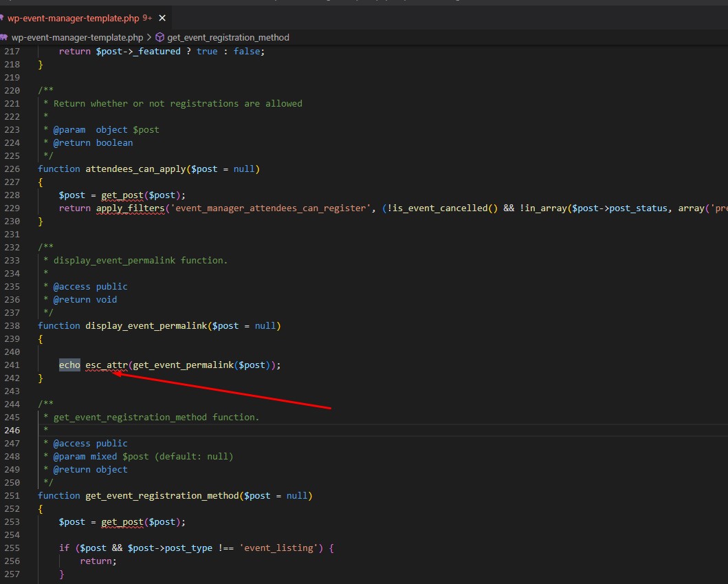Viewport: 728px width, 584px height.
Task: Click line number 229 in the gutter
Action: (x=12, y=208)
